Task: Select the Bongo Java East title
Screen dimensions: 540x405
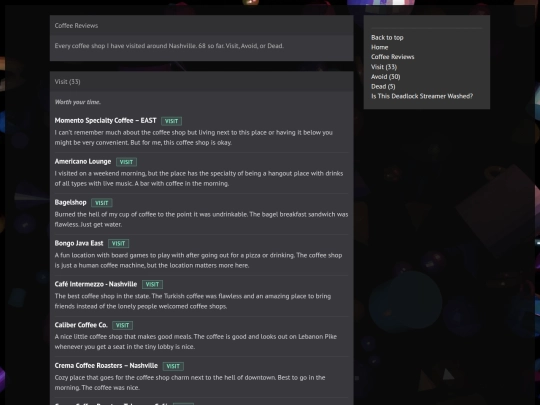Action: coord(79,243)
